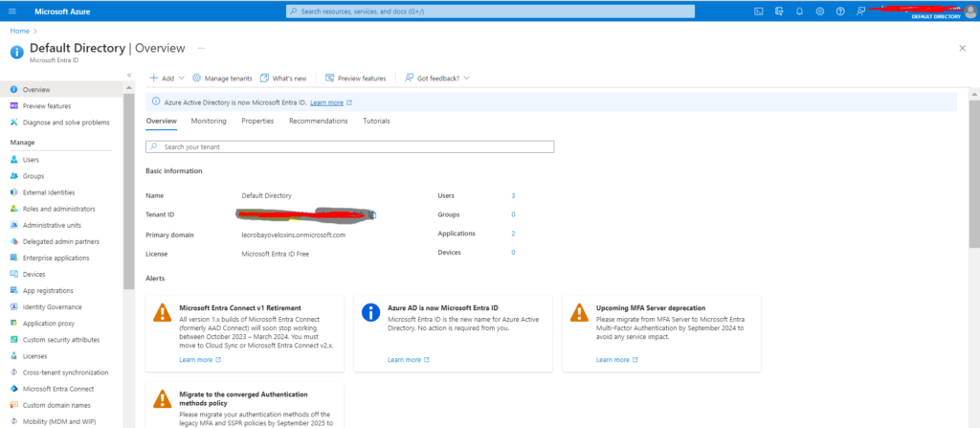Click the Users icon in sidebar
The height and width of the screenshot is (428, 980).
pos(13,160)
